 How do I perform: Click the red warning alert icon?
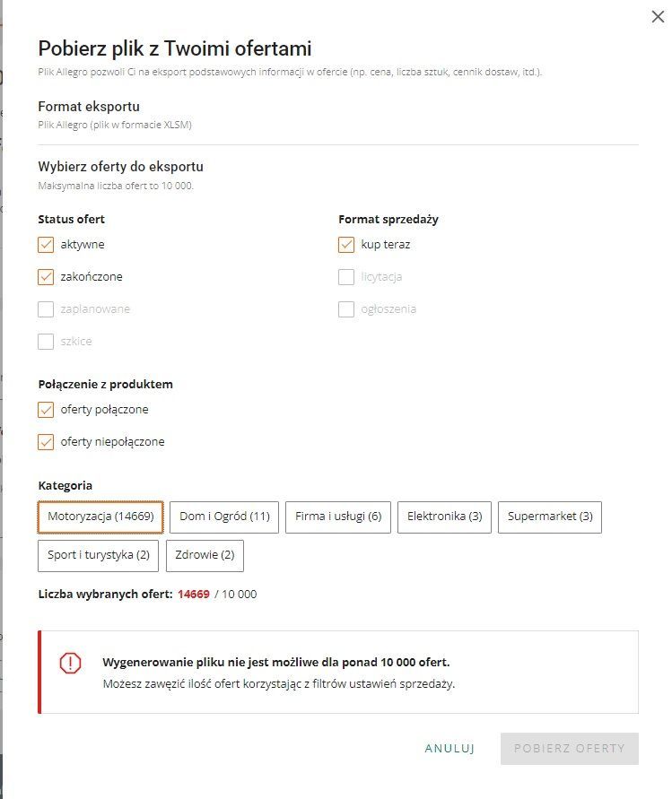70,663
